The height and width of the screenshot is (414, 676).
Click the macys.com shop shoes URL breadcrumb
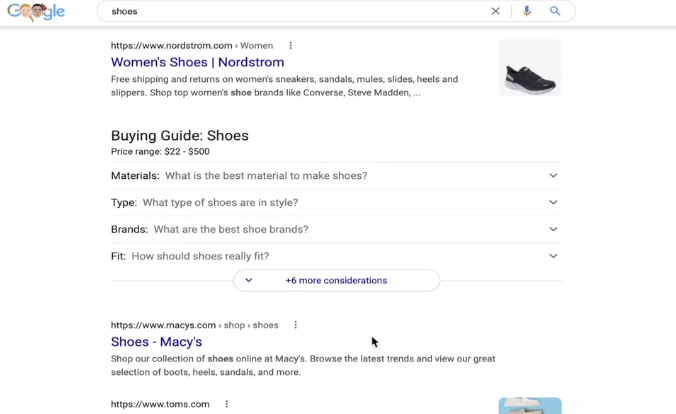pos(194,325)
